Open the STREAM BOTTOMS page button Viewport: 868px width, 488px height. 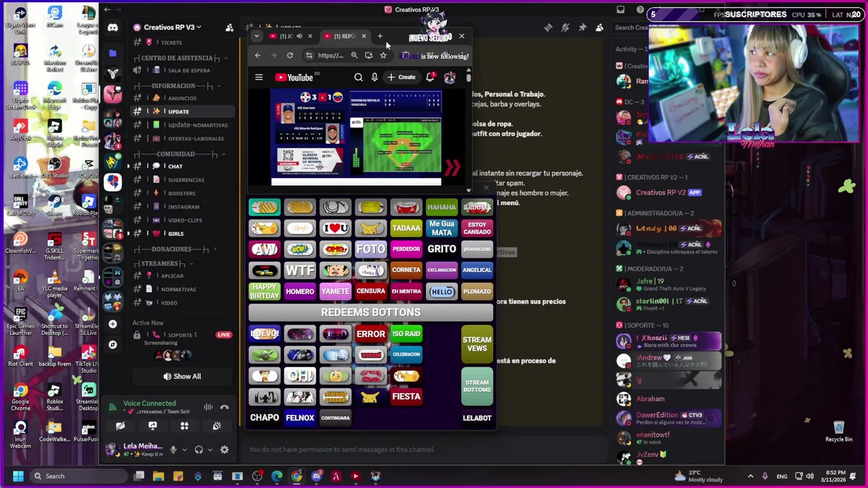coord(477,386)
